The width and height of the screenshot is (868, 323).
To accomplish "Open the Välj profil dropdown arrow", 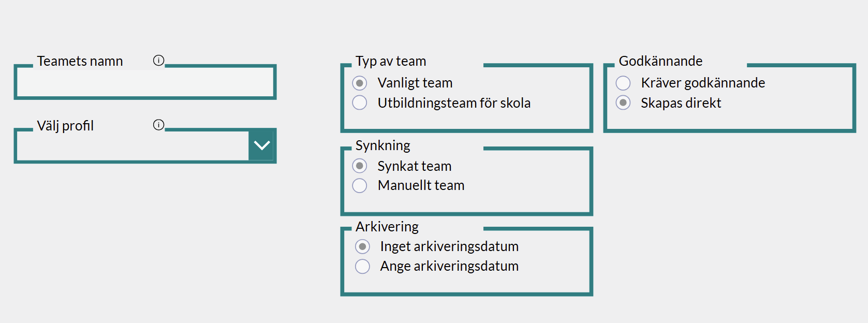I will click(x=262, y=145).
